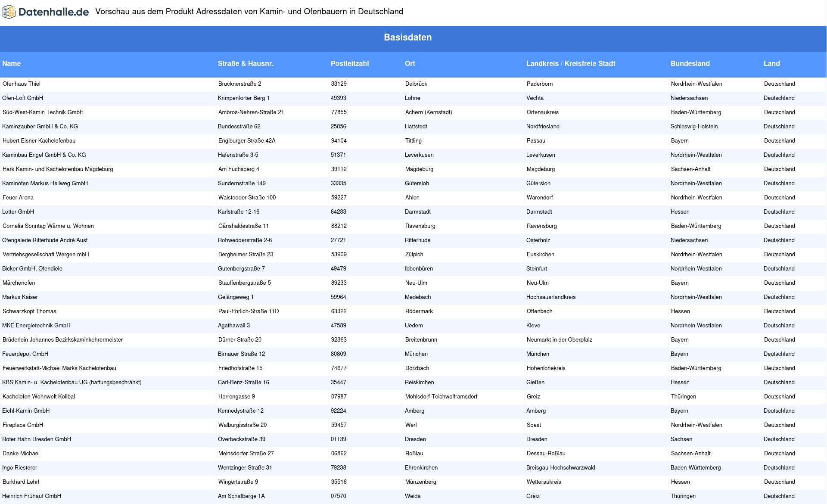Image resolution: width=827 pixels, height=504 pixels.
Task: Click address Ambros-Nehren-Straße 21
Action: click(251, 112)
